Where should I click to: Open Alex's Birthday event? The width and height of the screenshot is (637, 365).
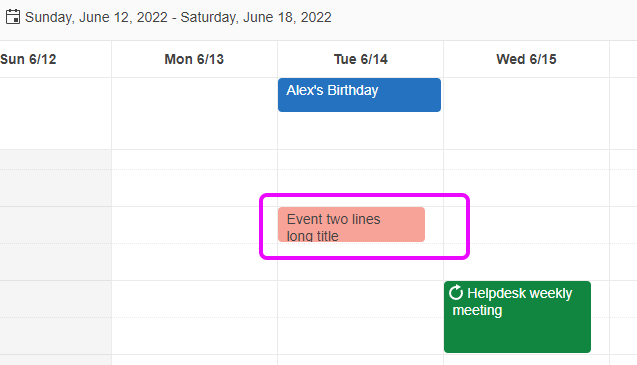(x=359, y=95)
